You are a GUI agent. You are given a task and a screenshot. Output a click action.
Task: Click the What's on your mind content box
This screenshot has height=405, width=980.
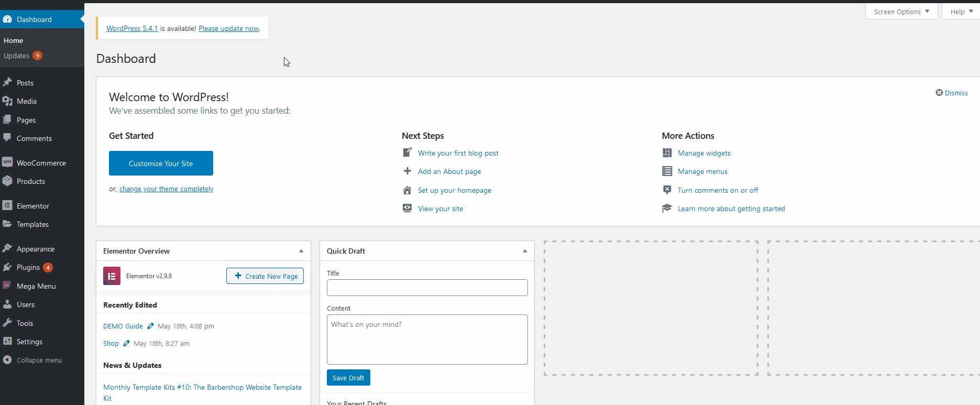[427, 340]
